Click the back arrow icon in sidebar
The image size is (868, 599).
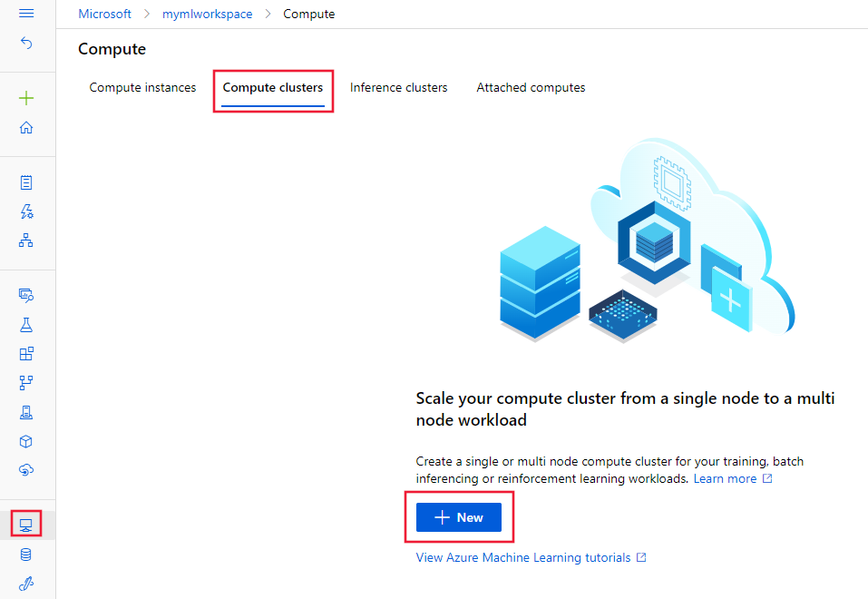26,43
